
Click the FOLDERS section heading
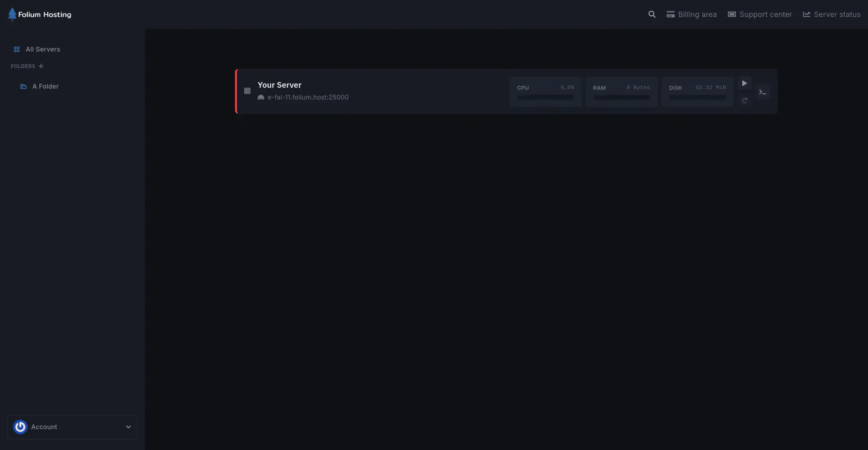(23, 66)
